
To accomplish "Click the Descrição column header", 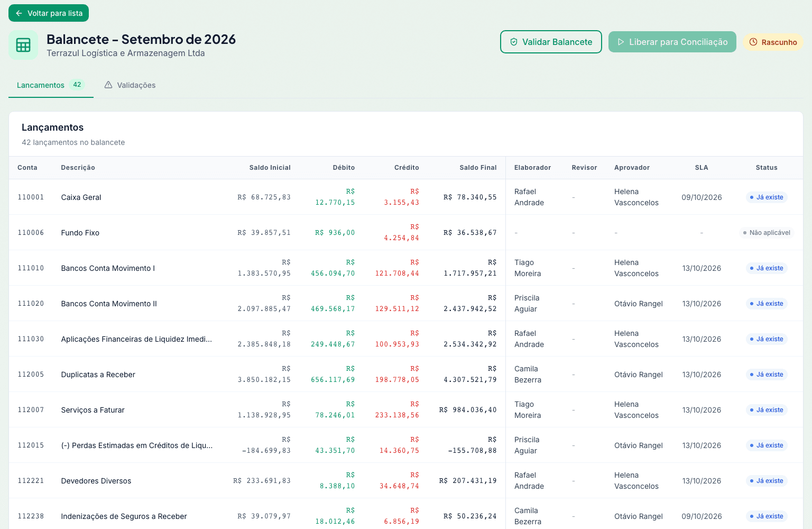I will click(78, 168).
